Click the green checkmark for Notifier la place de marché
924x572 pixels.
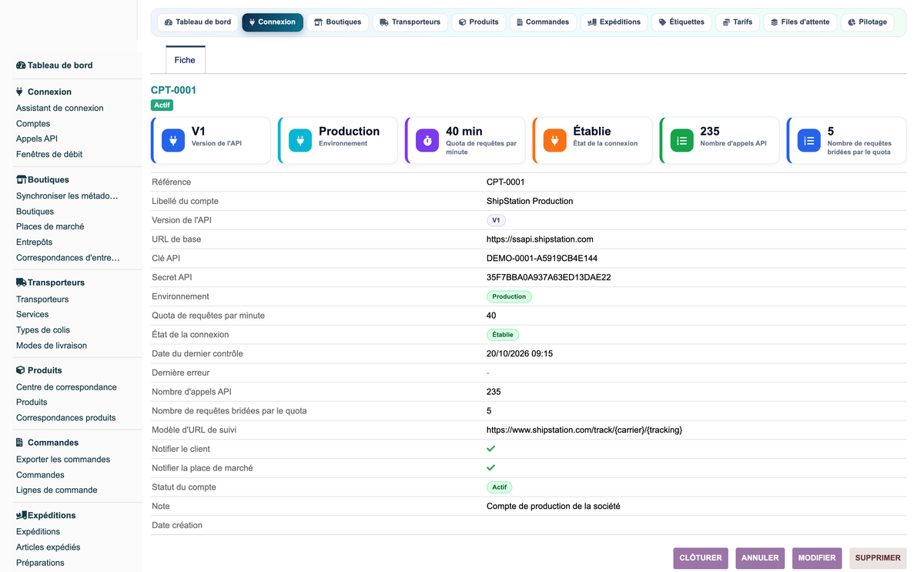[x=490, y=468]
